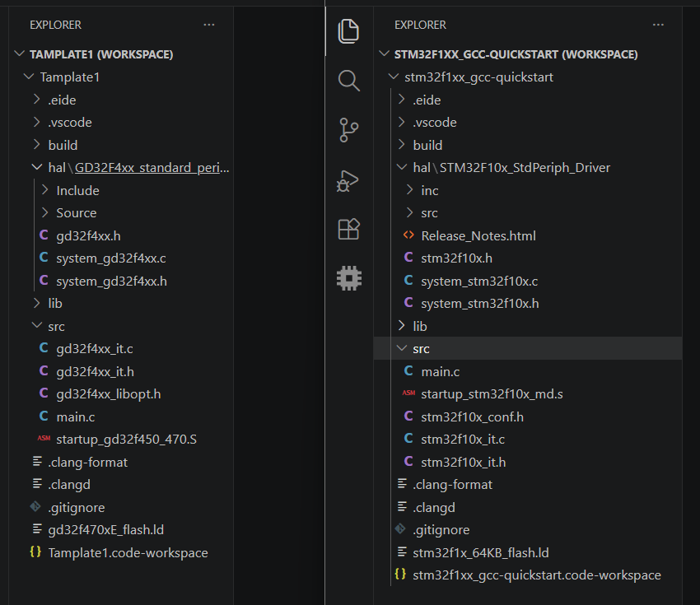Open the Source Control branch icon

[348, 130]
